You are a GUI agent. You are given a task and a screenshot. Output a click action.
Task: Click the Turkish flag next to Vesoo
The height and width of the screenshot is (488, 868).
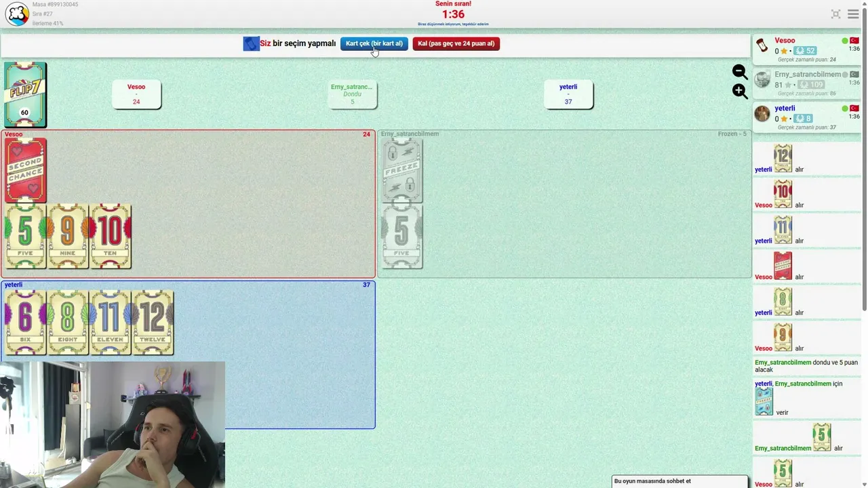point(854,41)
